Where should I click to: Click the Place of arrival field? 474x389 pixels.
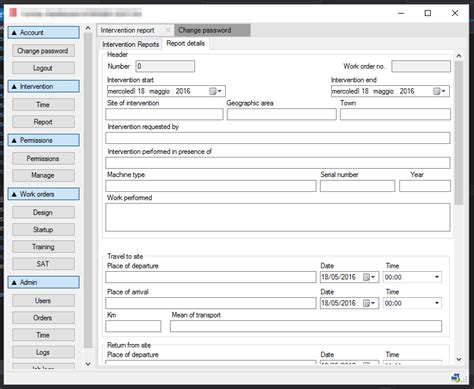tap(211, 303)
